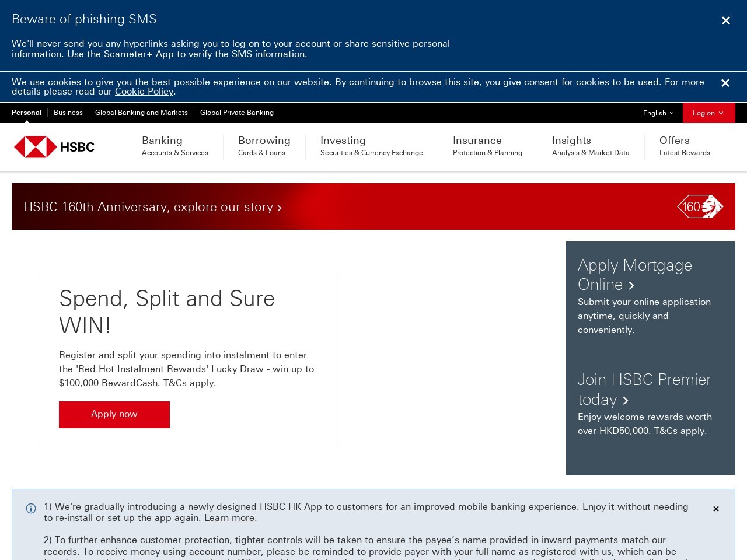
Task: Open Global Banking and Markets
Action: point(141,113)
